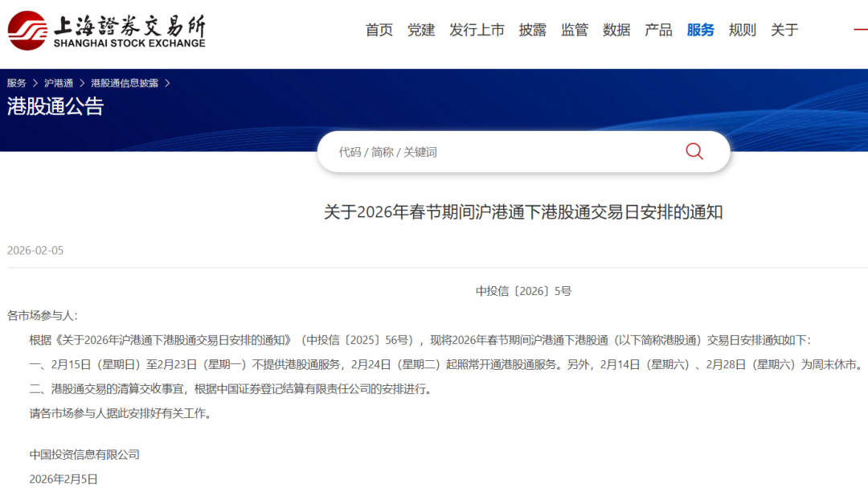This screenshot has height=488, width=868.
Task: Click the 港股通公告 page heading
Action: (55, 107)
